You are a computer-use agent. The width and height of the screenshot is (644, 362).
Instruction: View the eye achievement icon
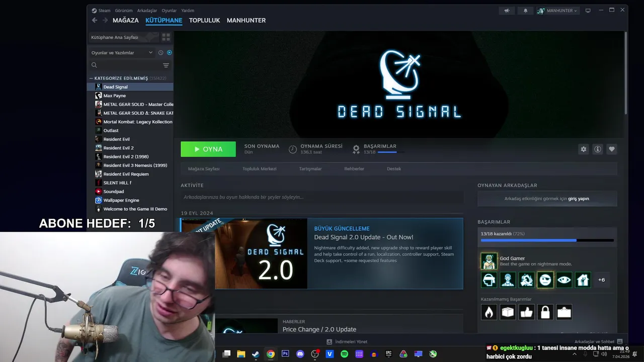(x=564, y=280)
